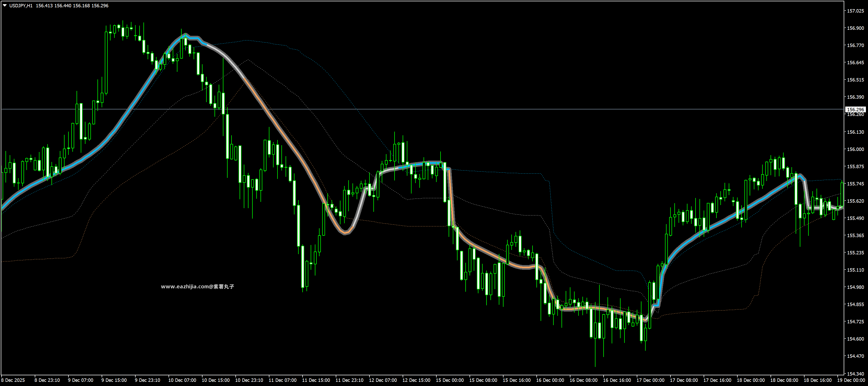Image resolution: width=868 pixels, height=386 pixels.
Task: Click the 12 Dec 15:00 time label
Action: [x=416, y=380]
